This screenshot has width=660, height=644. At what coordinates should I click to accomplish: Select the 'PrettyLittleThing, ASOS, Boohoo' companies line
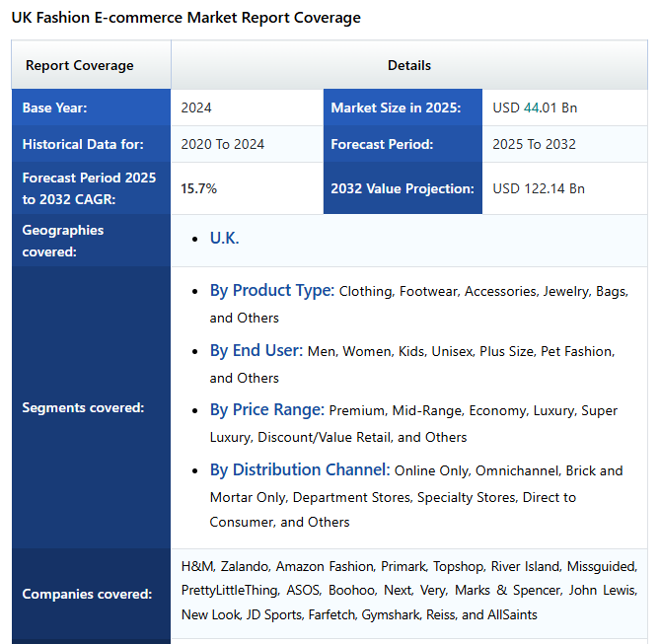pyautogui.click(x=409, y=591)
